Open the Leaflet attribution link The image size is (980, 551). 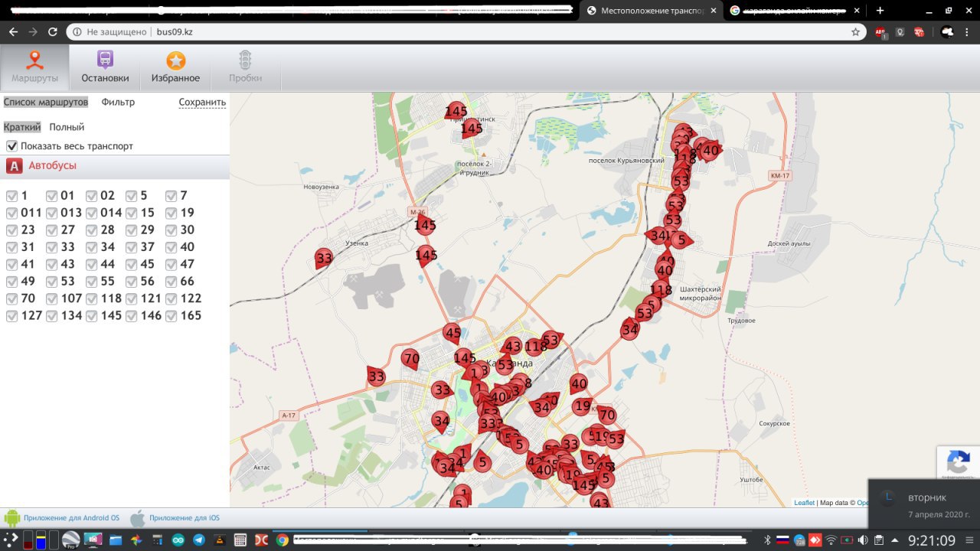(x=804, y=503)
